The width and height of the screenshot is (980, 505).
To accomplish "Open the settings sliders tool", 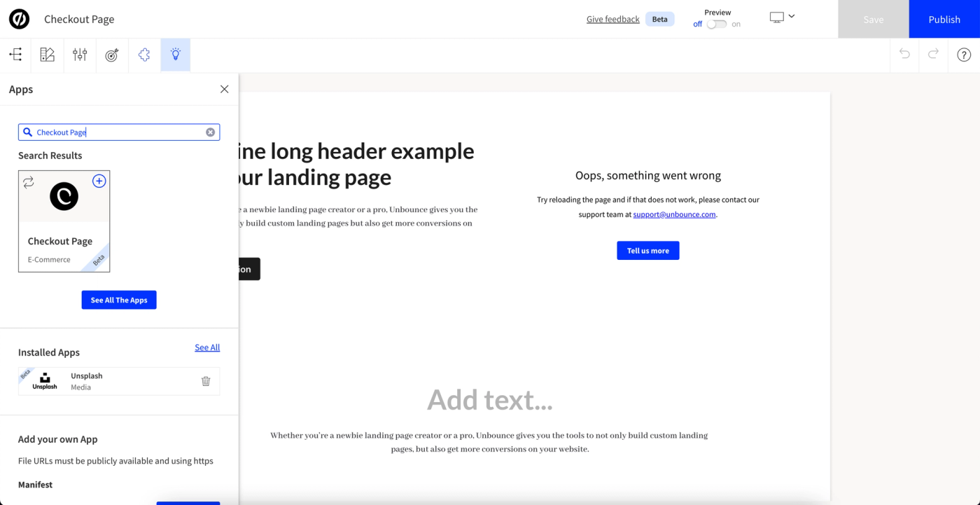I will [x=80, y=55].
